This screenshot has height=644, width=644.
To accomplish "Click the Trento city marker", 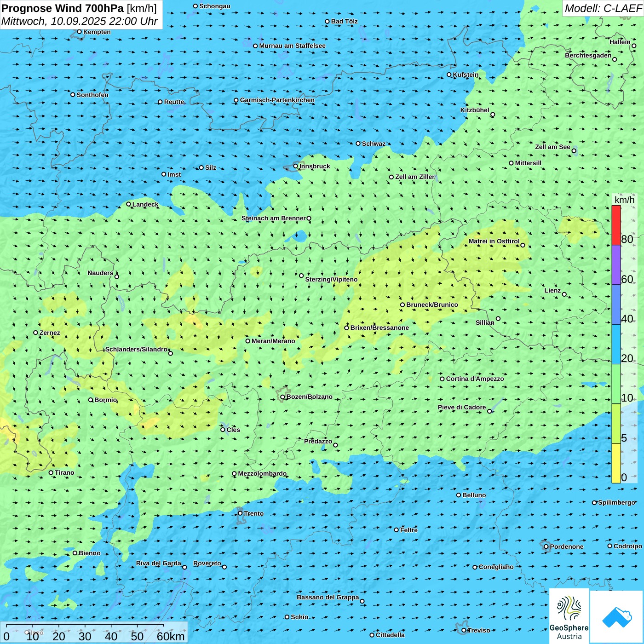I will [240, 513].
